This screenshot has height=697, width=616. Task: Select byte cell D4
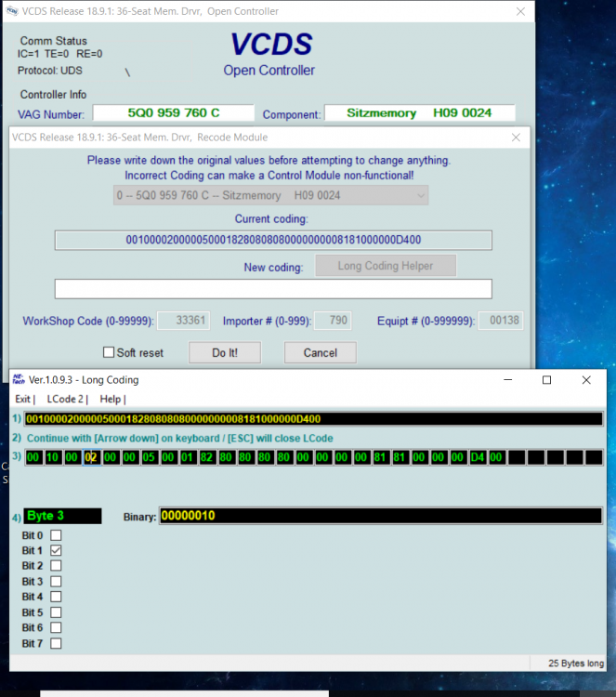(478, 457)
